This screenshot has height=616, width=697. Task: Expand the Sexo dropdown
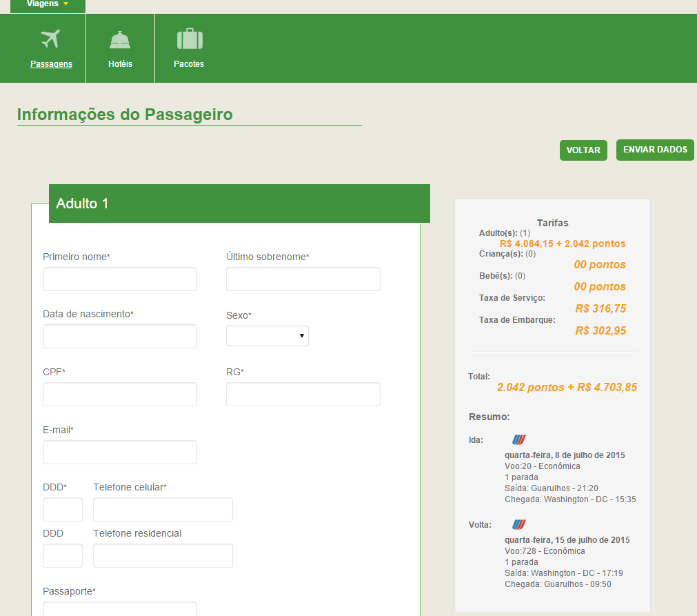267,336
